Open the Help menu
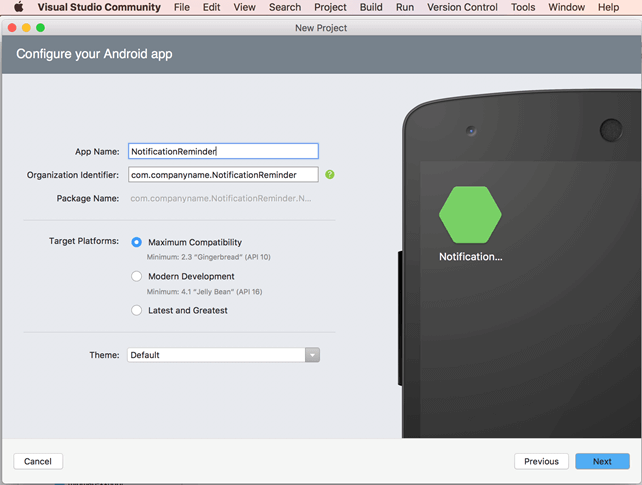Screen dimensions: 642x485 pos(608,7)
